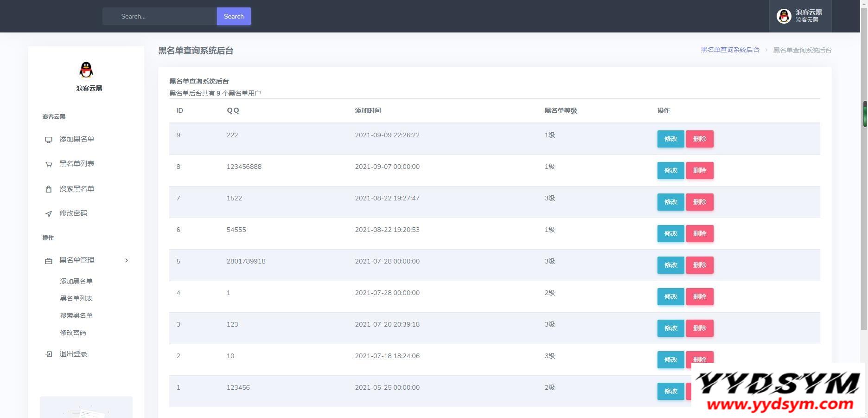Click the page vertical scrollbar thumb
The height and width of the screenshot is (418, 868).
(864, 114)
